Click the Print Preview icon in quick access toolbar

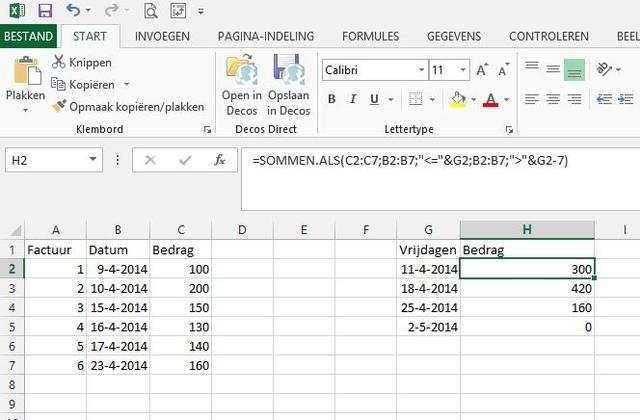(150, 11)
